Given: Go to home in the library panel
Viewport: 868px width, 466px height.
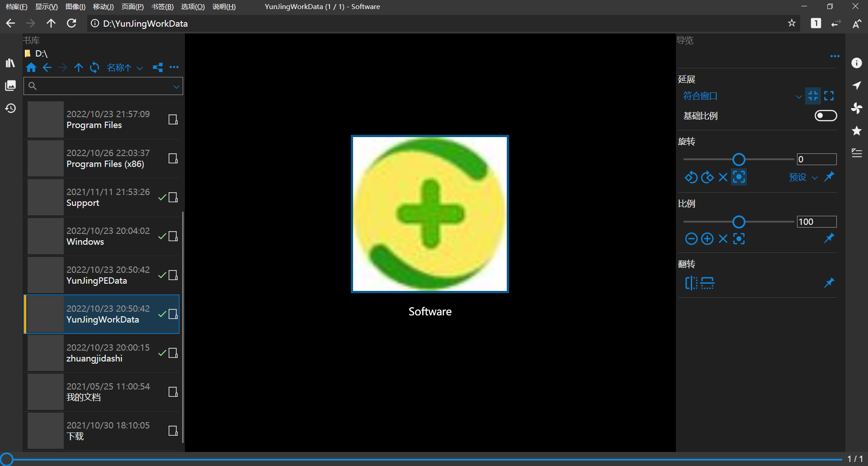Looking at the screenshot, I should [x=31, y=68].
